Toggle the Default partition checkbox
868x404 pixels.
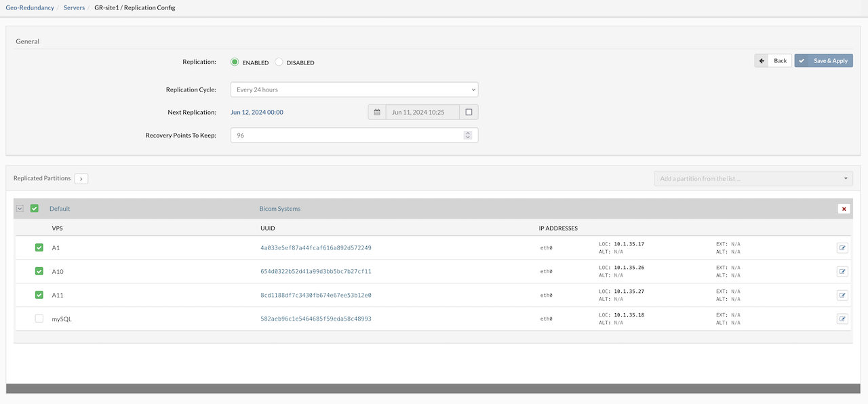point(35,209)
